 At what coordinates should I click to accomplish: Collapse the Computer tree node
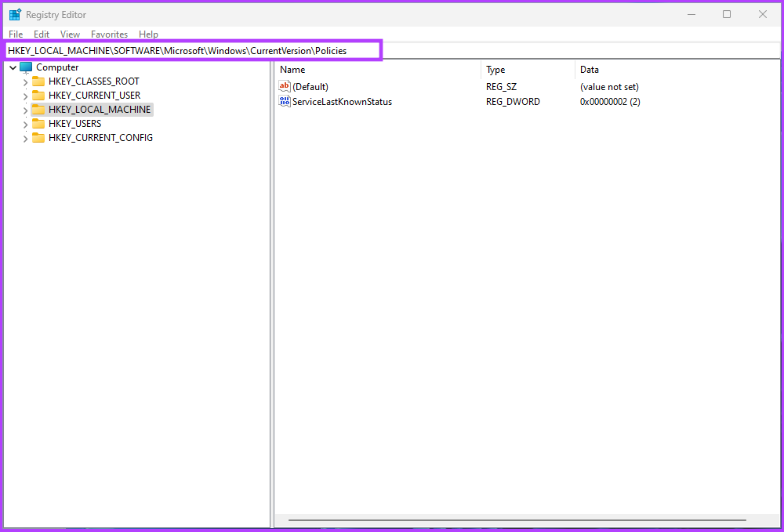[x=13, y=67]
